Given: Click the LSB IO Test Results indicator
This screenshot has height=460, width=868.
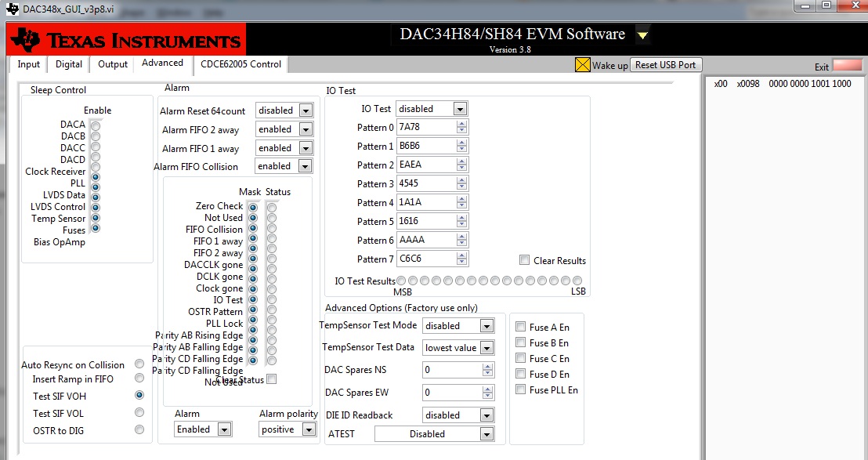Looking at the screenshot, I should coord(577,281).
